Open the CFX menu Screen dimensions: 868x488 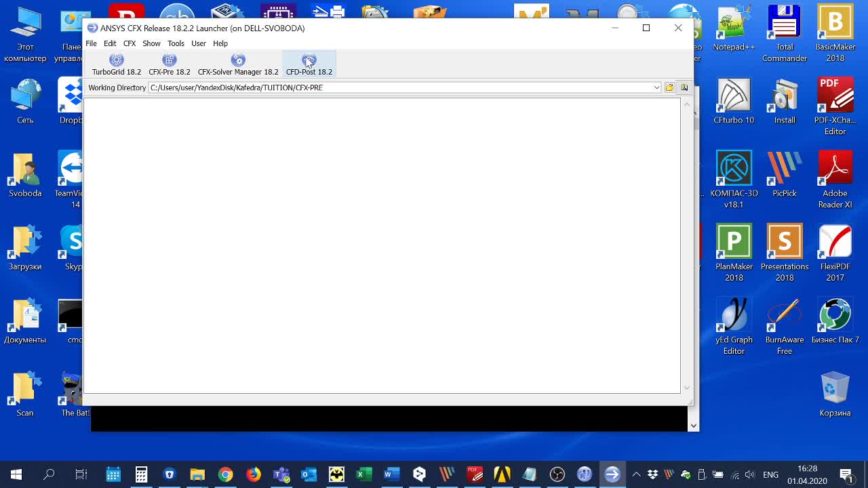[x=130, y=43]
